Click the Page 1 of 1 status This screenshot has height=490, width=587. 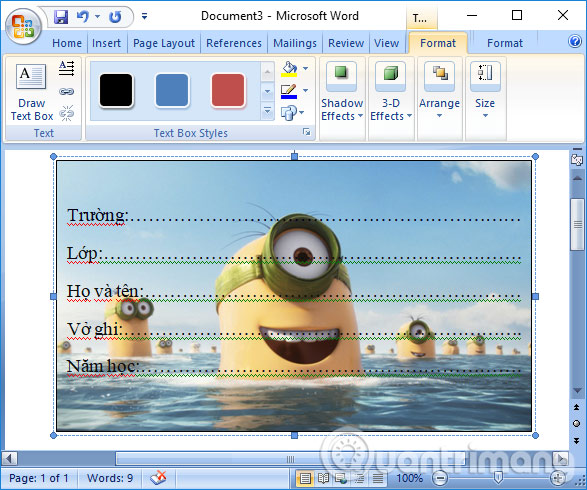(x=39, y=478)
